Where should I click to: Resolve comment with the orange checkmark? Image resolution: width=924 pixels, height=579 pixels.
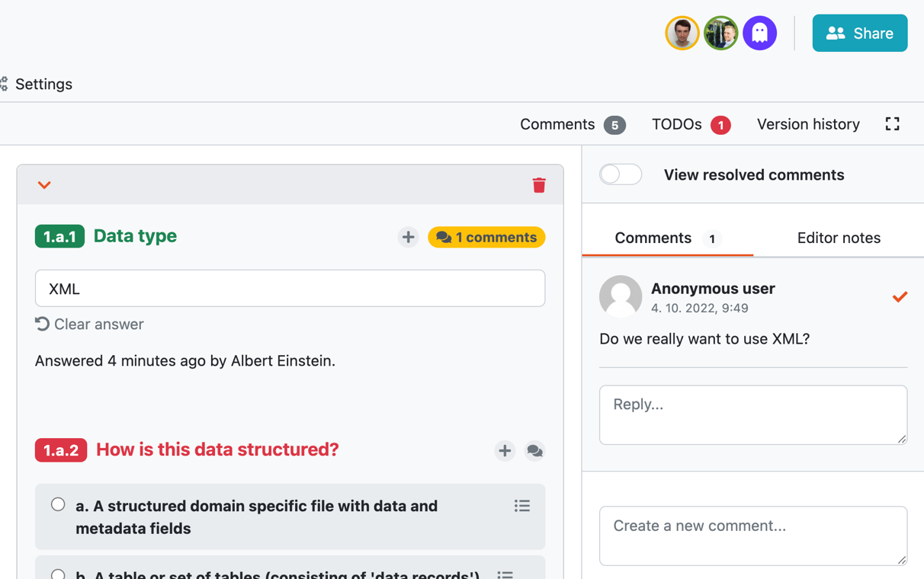[x=900, y=297]
